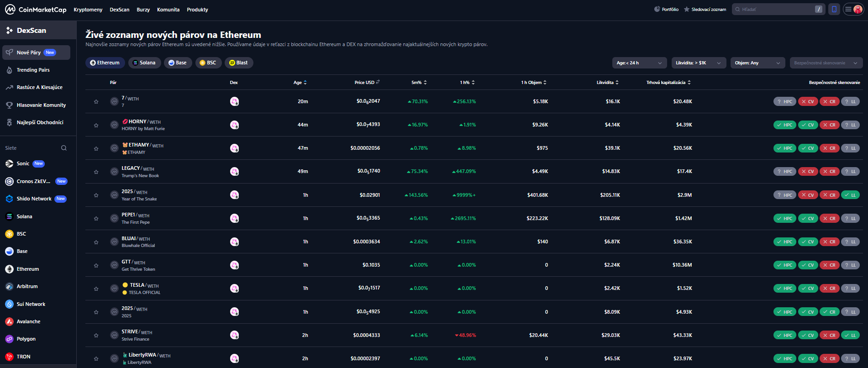Open the Objem: Any dropdown
868x368 pixels.
(x=757, y=63)
